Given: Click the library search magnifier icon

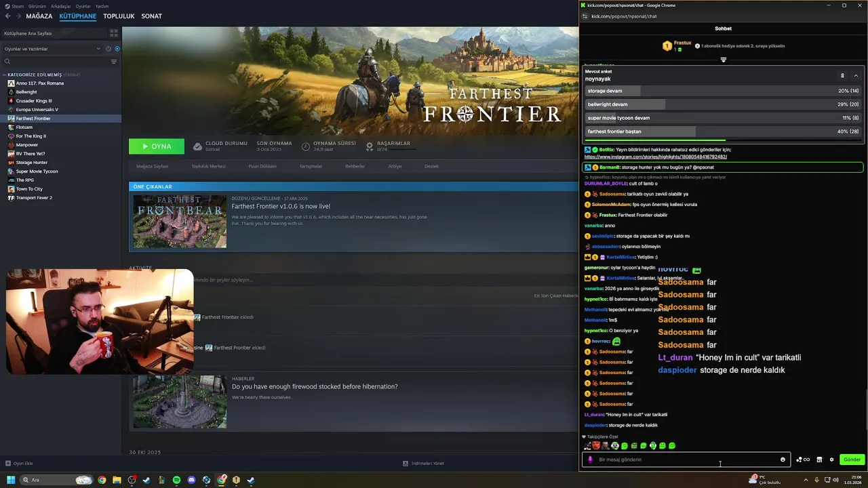Looking at the screenshot, I should click(x=7, y=62).
